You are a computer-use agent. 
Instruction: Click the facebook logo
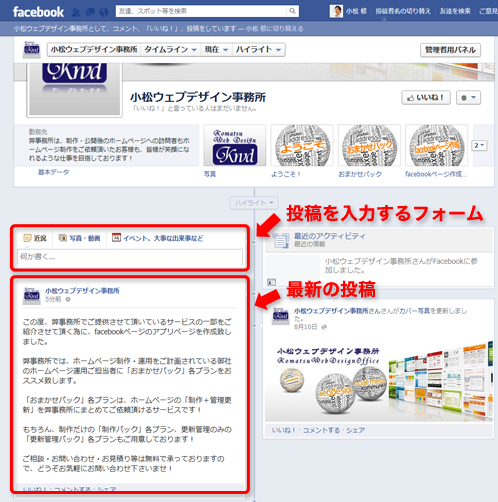pos(38,12)
